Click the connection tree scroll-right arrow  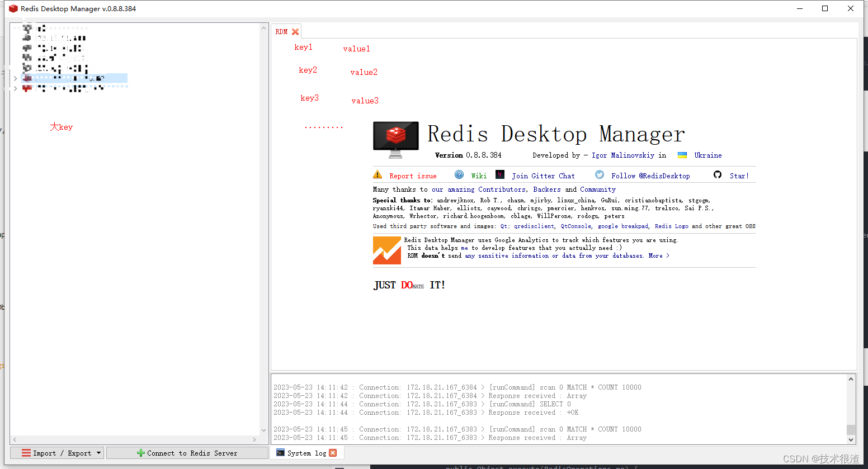[x=254, y=439]
